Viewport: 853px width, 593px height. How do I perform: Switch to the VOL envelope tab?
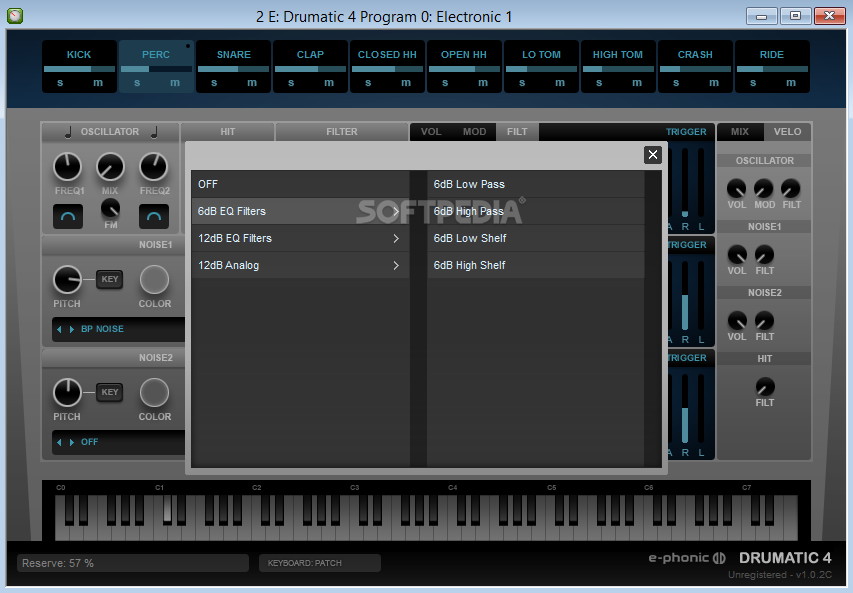431,132
